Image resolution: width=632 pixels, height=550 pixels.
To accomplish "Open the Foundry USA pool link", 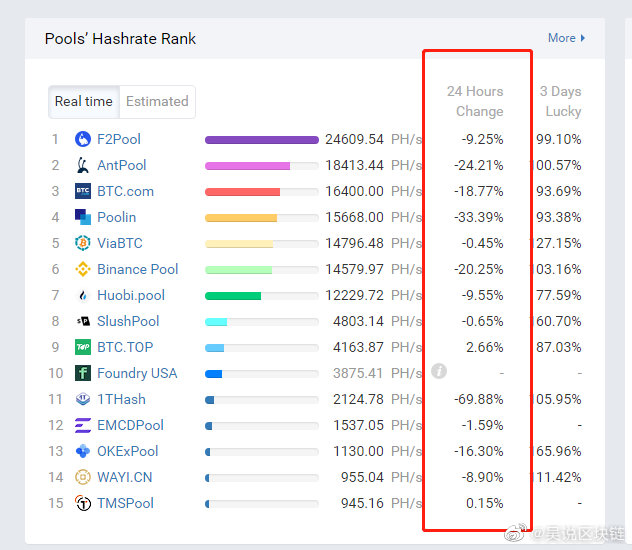I will point(137,373).
